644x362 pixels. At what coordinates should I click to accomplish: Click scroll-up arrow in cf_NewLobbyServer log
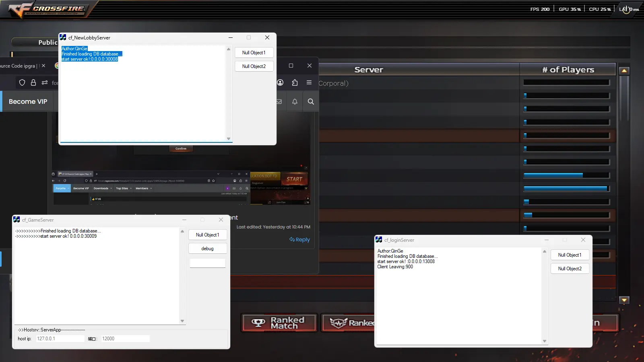pos(229,49)
